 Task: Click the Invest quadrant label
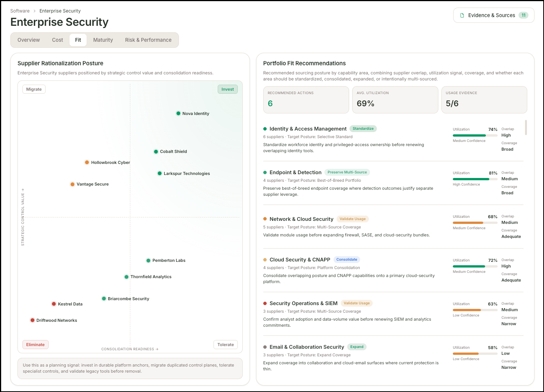pyautogui.click(x=228, y=89)
